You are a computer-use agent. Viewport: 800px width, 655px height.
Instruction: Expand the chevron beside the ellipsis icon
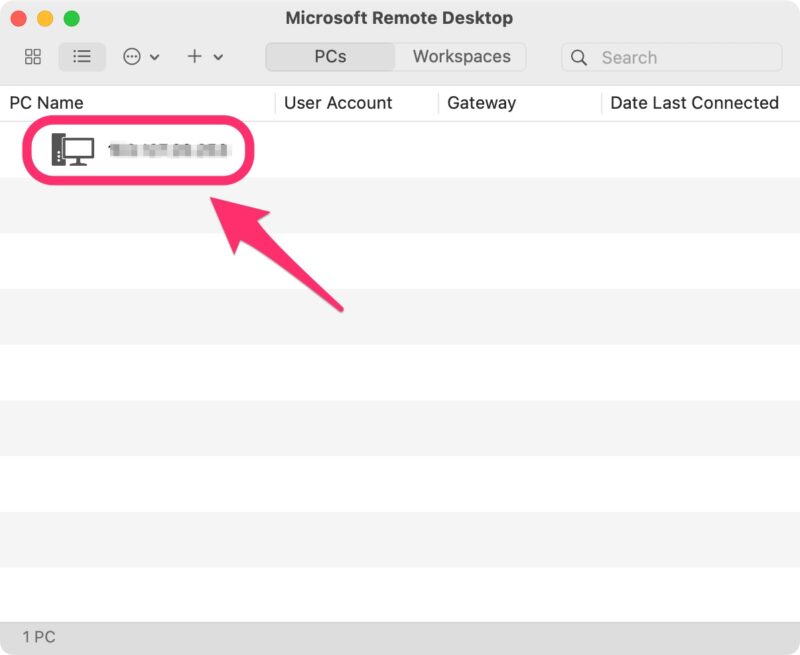[155, 57]
